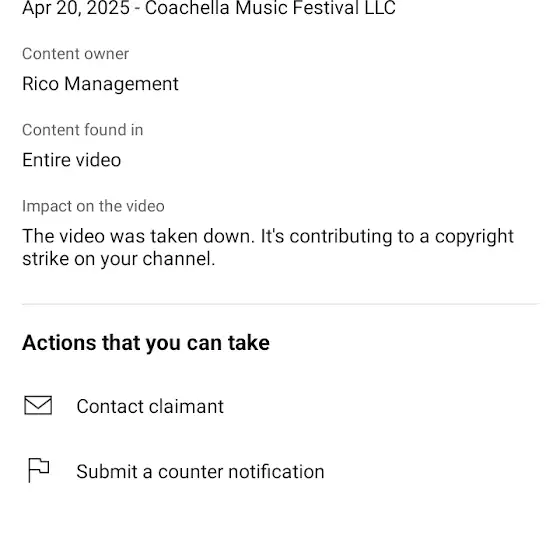This screenshot has height=560, width=560.
Task: Click the sentence The video was taken down
Action: tap(139, 236)
